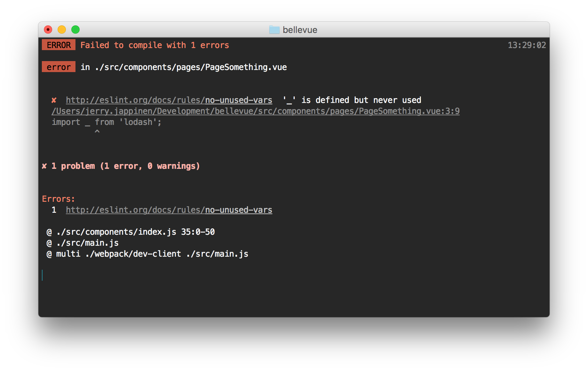
Task: Click the yellow minimize window button
Action: 62,30
